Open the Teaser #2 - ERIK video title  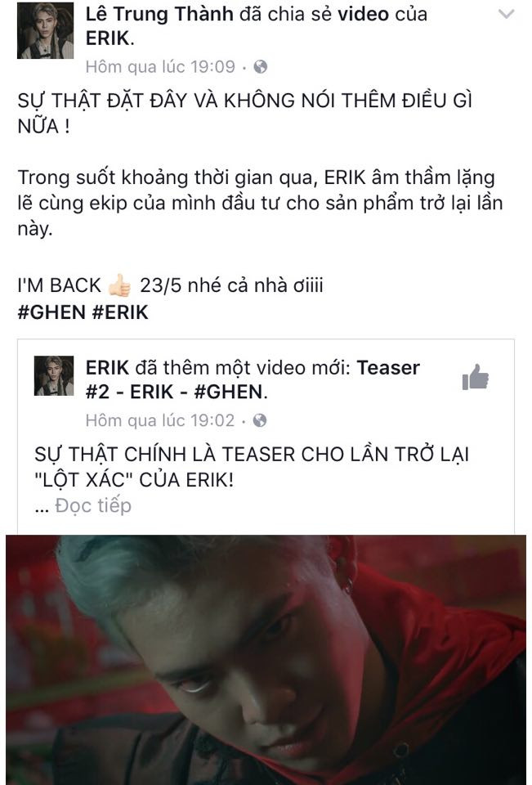point(253,380)
